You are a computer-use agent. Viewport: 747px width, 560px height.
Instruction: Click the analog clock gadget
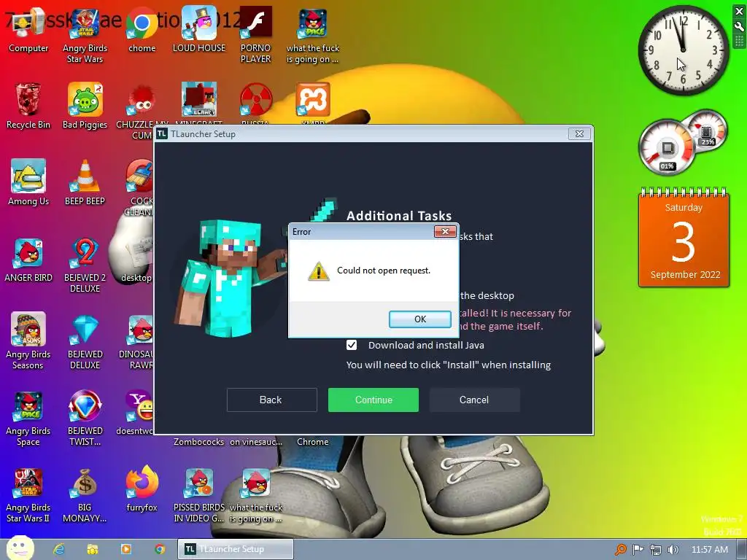pyautogui.click(x=683, y=50)
